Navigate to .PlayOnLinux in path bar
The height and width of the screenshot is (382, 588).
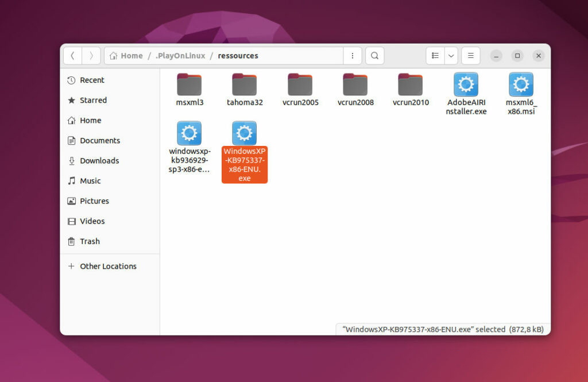[x=180, y=56]
